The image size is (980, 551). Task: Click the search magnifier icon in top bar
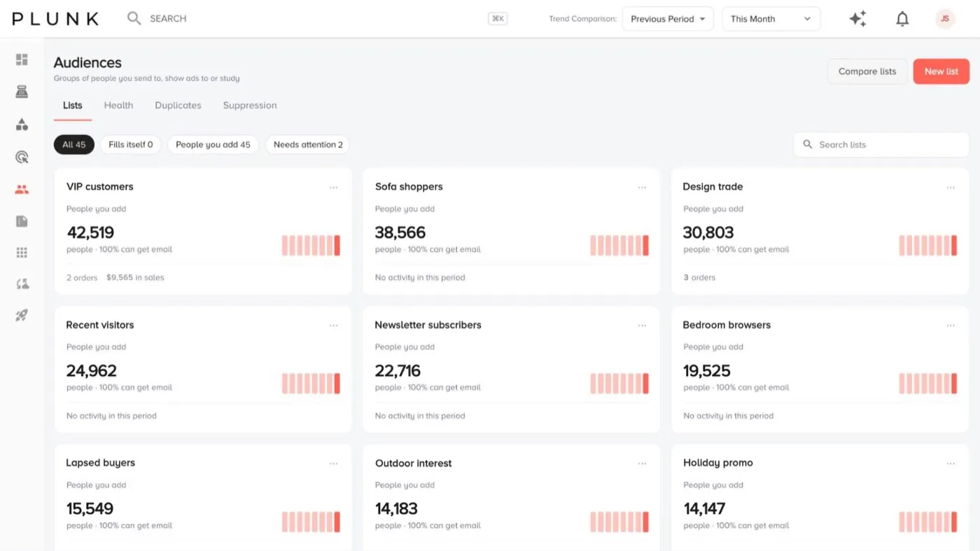[x=134, y=18]
